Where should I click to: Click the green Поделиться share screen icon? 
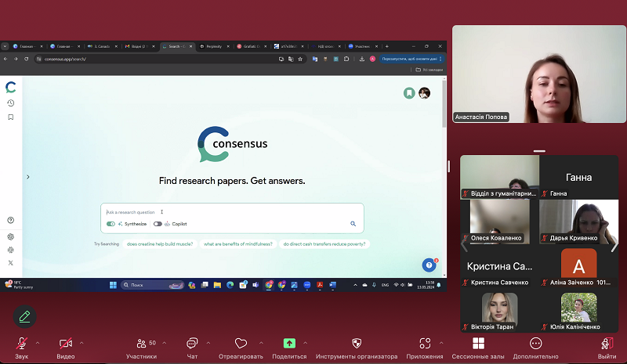pyautogui.click(x=289, y=344)
